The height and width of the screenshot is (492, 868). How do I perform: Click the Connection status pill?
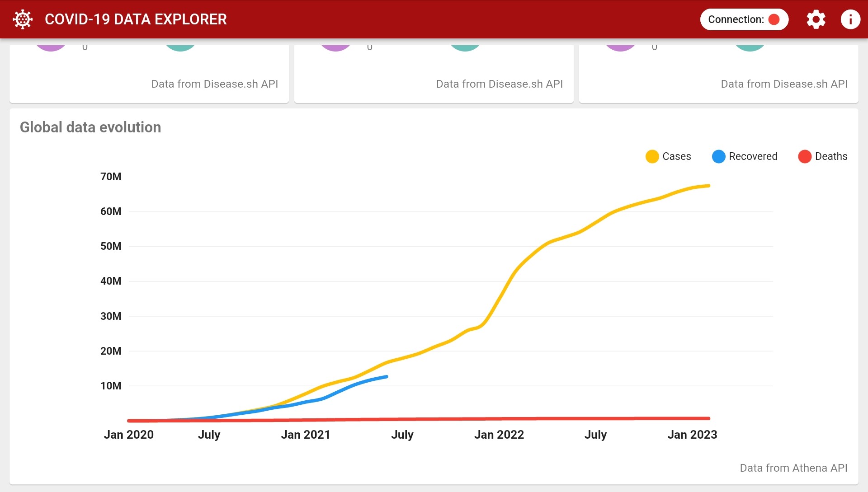[736, 19]
